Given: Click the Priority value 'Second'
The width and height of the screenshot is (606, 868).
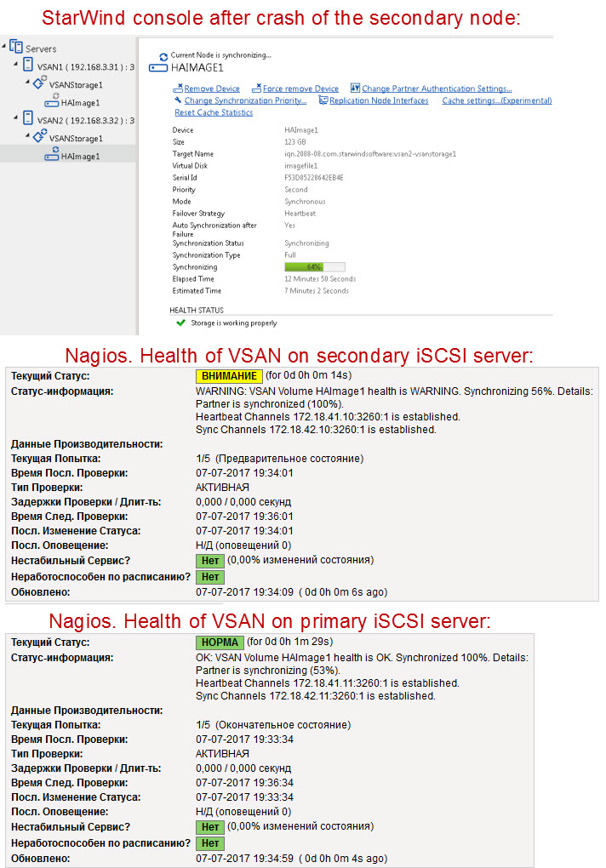Looking at the screenshot, I should pos(296,189).
